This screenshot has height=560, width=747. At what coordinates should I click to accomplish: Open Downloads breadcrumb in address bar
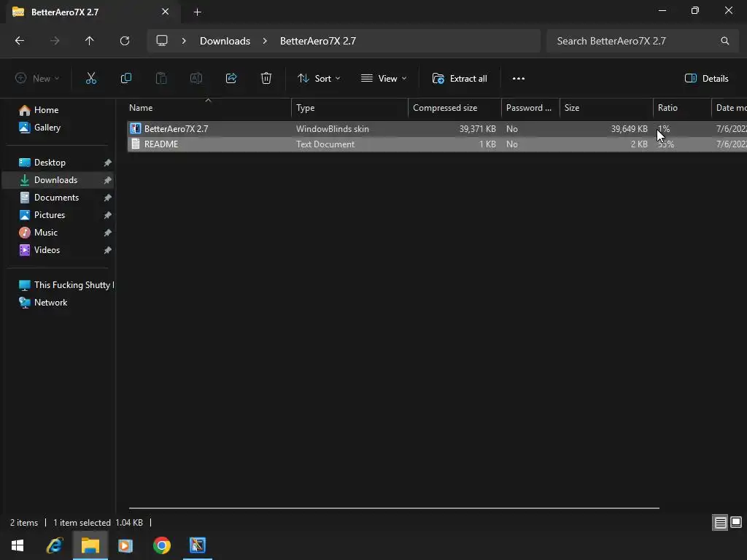[x=225, y=41]
